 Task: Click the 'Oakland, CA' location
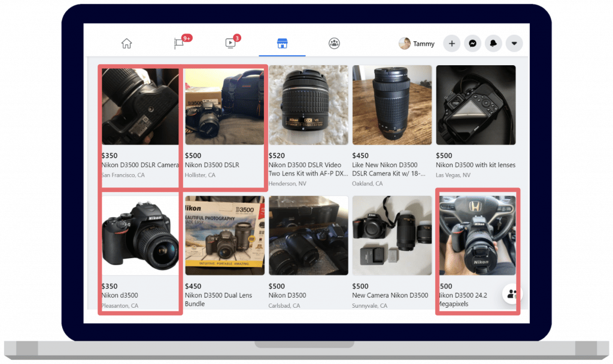coord(368,184)
